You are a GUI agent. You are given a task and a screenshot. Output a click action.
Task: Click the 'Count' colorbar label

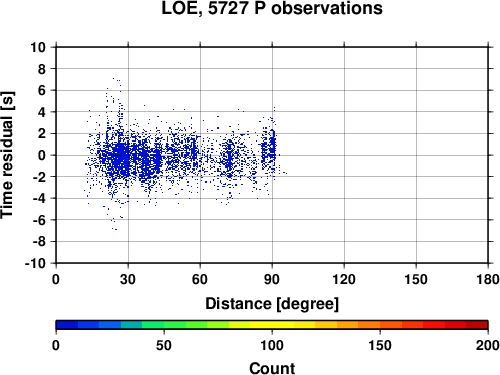pos(272,368)
